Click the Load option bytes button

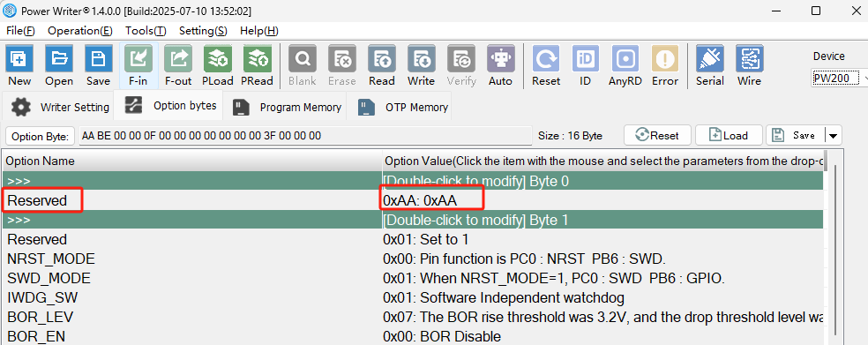pyautogui.click(x=729, y=135)
